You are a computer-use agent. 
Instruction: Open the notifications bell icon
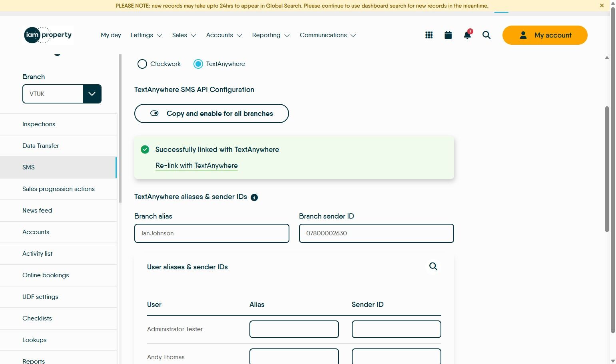coord(467,35)
